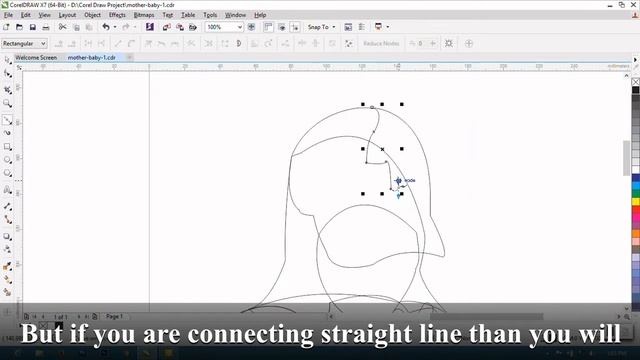Screen dimensions: 640x360
Task: Open the Window menu
Action: point(236,15)
